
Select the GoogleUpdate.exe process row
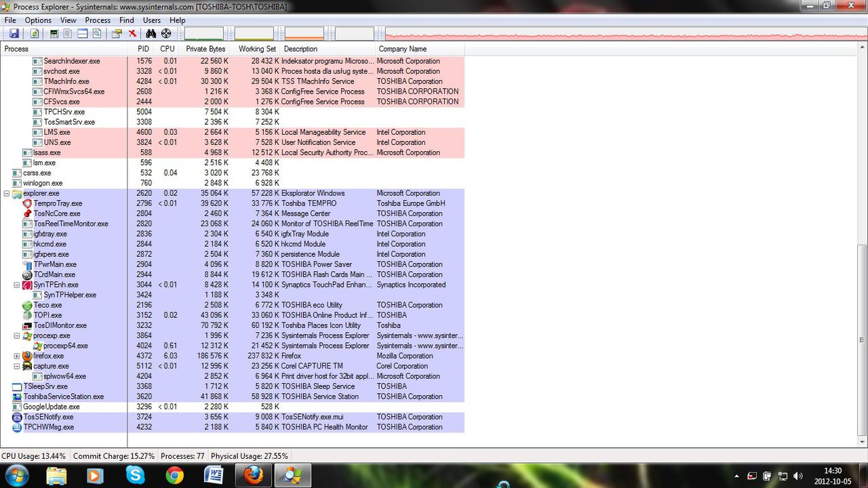click(x=232, y=407)
